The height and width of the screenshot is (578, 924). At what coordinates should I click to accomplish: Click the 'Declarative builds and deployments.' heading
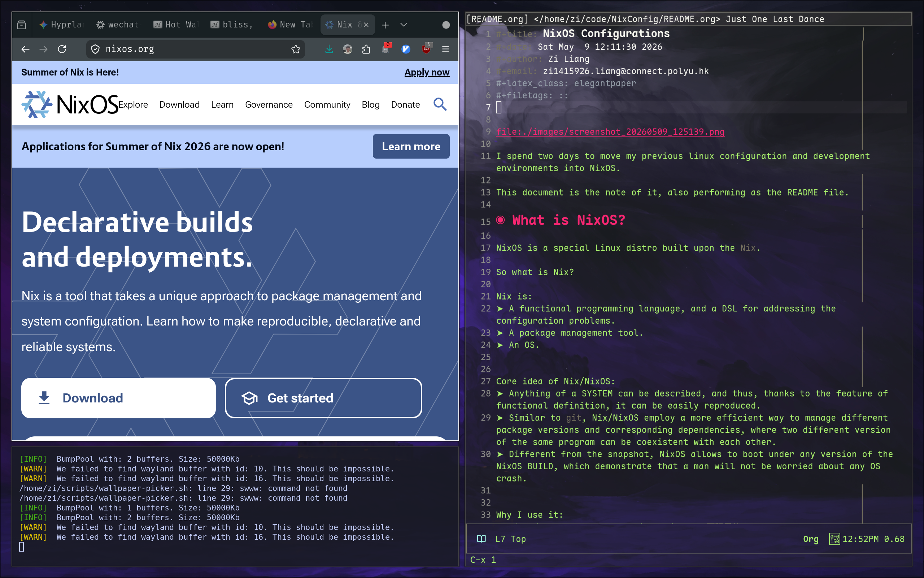(137, 239)
